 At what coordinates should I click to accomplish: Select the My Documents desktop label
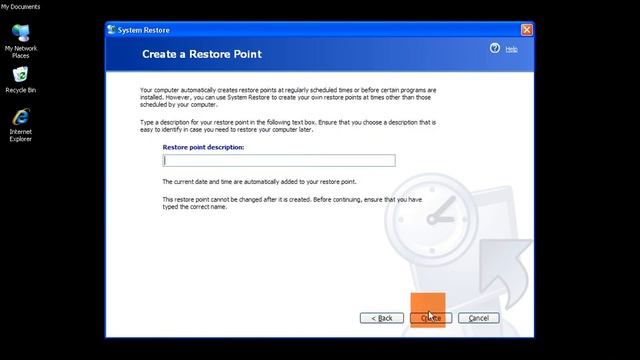pos(20,7)
